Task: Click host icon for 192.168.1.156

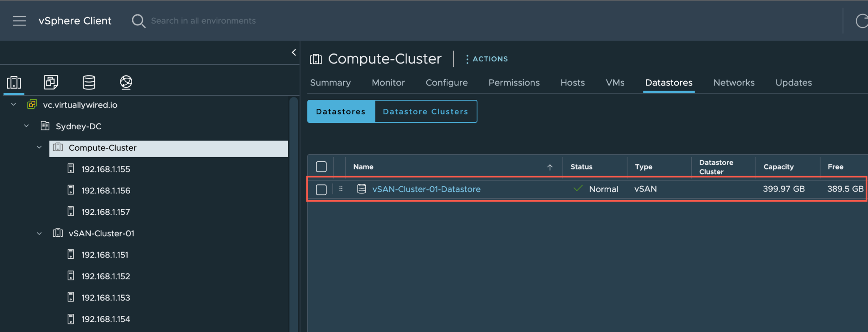Action: (x=71, y=190)
